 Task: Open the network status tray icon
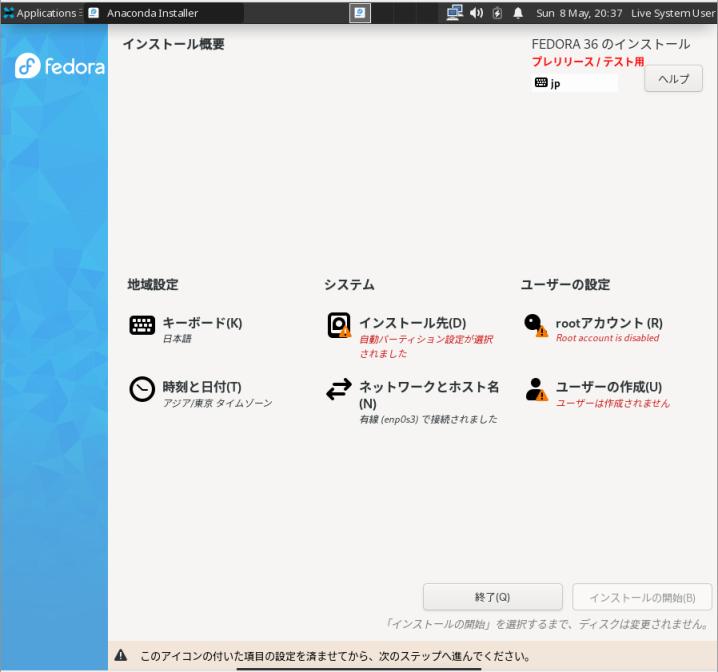pos(454,13)
